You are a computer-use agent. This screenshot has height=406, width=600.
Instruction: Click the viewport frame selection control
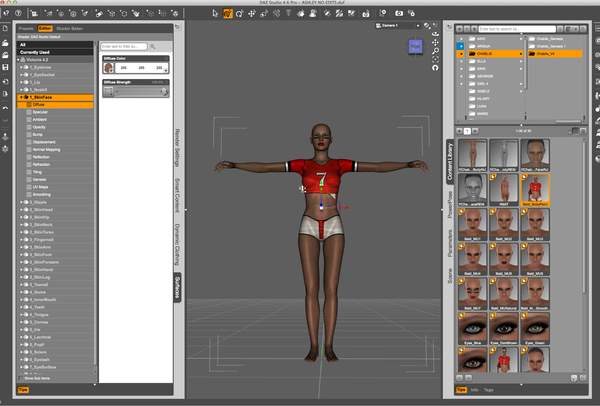pos(435,59)
